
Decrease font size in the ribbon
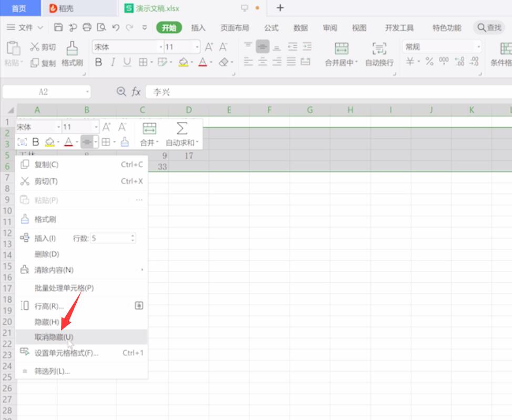(223, 47)
